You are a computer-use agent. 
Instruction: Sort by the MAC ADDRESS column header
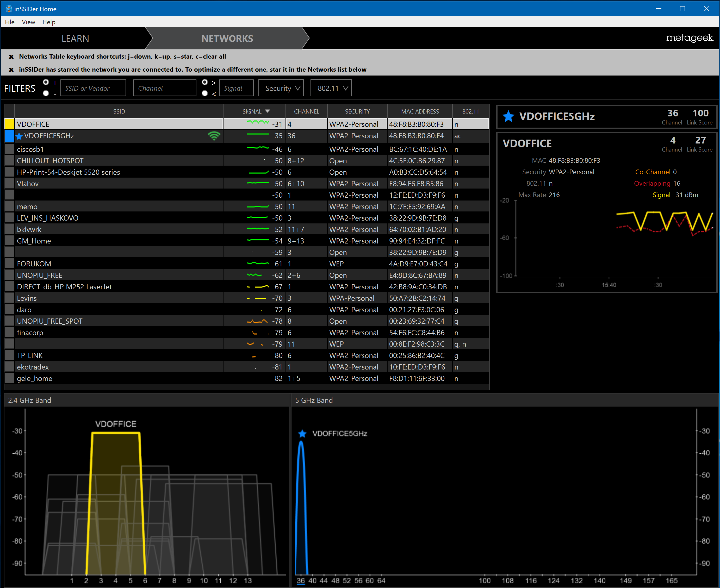click(x=420, y=111)
